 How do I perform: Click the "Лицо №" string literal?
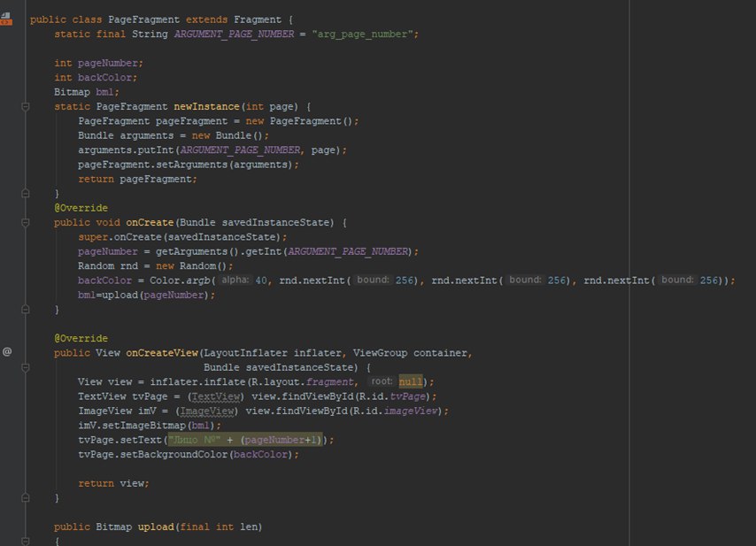click(194, 440)
